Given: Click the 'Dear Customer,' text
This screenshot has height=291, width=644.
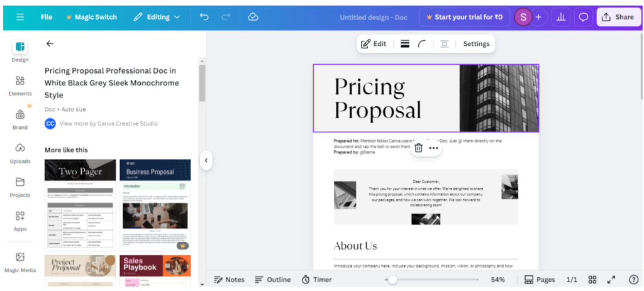Looking at the screenshot, I should click(x=426, y=182).
